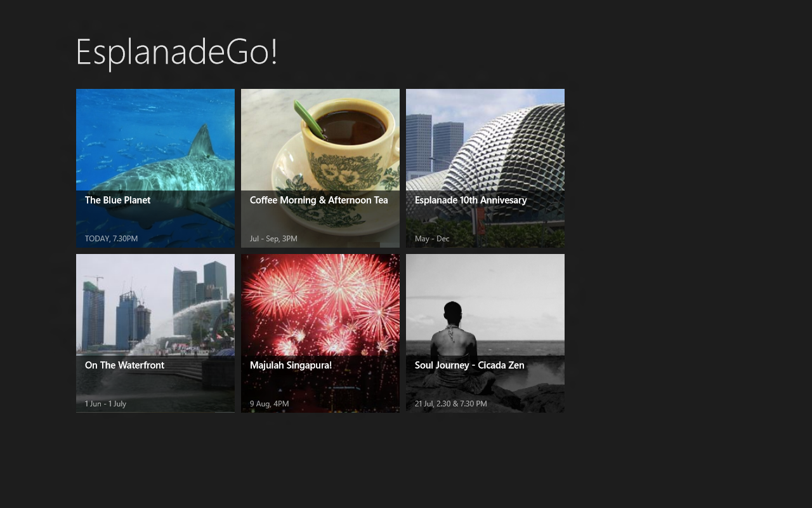Click Soul Journey - Cicada Zen title

[469, 365]
